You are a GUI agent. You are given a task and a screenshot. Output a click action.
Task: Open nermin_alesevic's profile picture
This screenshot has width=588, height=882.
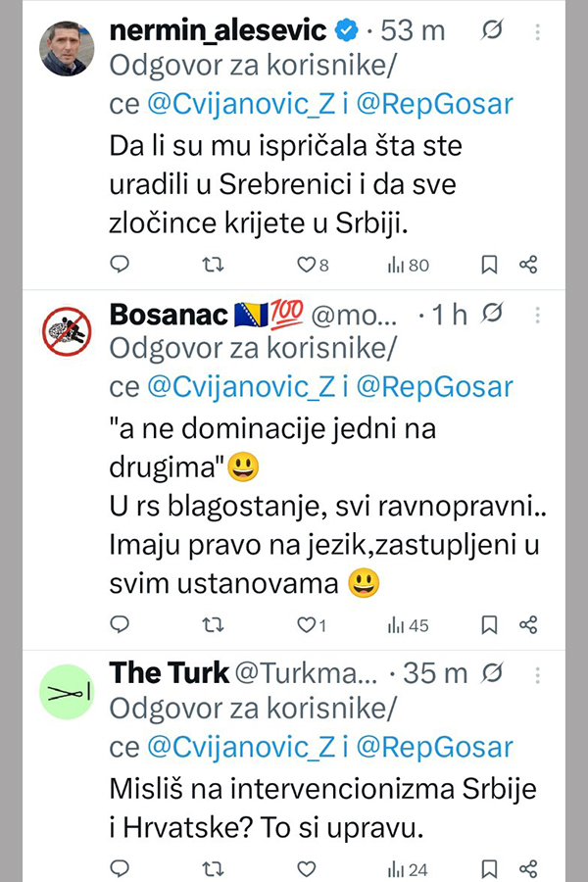pos(68,48)
